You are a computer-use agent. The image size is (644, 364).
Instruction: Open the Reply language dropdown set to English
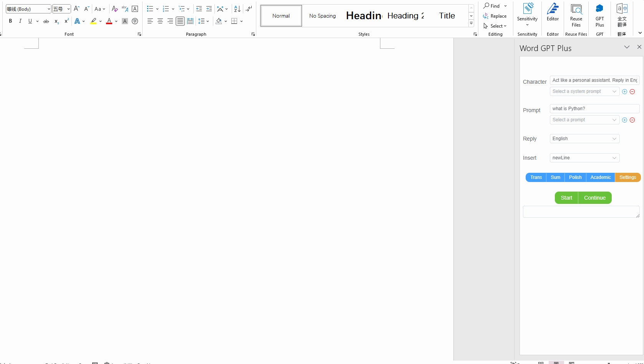tap(584, 139)
